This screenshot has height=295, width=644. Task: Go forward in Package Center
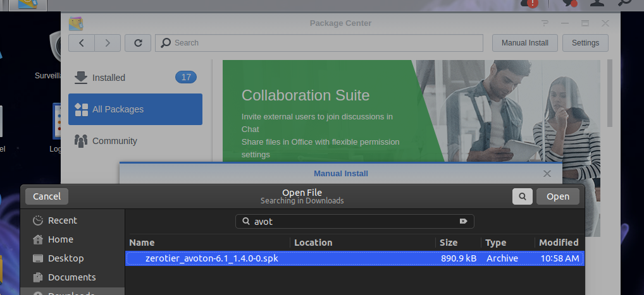pos(108,43)
